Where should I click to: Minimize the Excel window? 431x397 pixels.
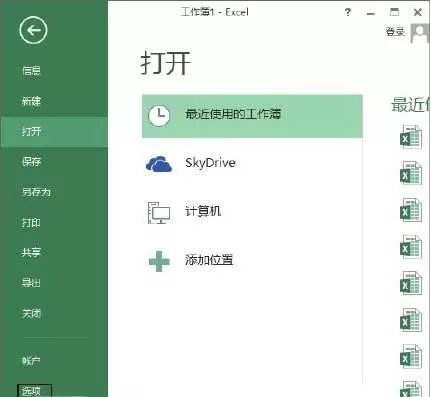pos(370,13)
